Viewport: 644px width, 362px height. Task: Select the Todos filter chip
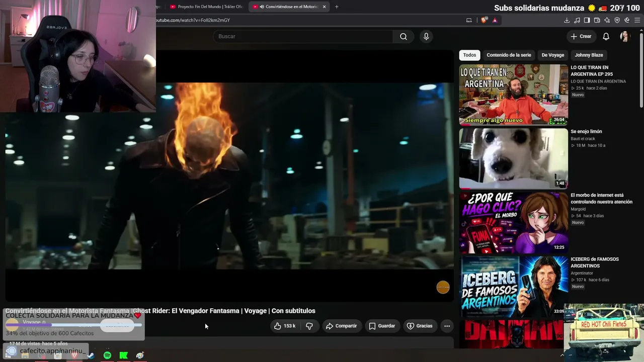click(469, 55)
